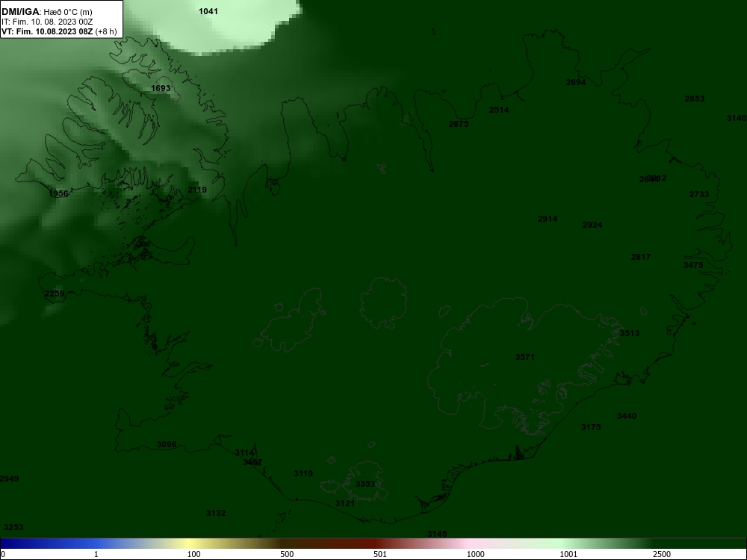This screenshot has height=560, width=747.
Task: Click the 2500 legend tick label
Action: coord(662,554)
